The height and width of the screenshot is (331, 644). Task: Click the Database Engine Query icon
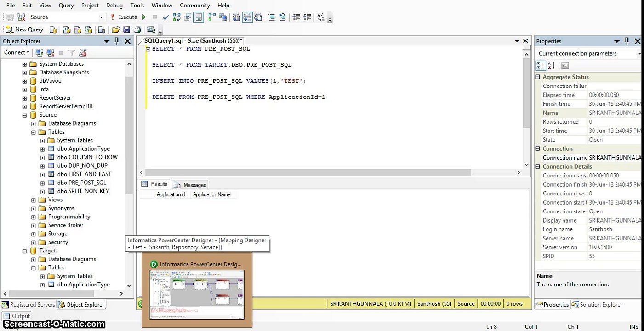coord(53,29)
